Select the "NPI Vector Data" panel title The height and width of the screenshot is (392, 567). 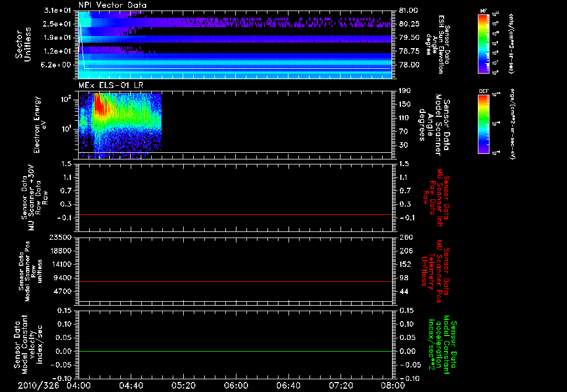[112, 5]
